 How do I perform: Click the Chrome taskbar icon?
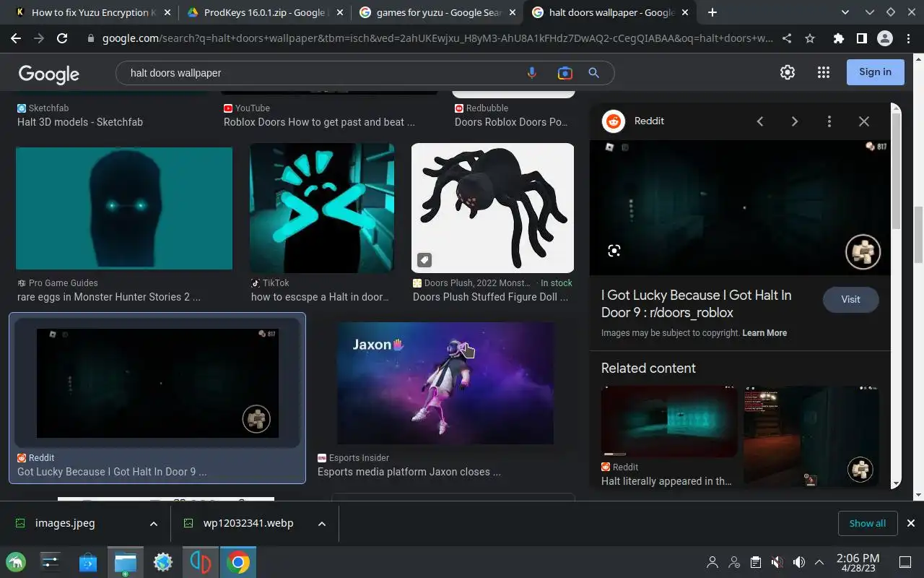pos(238,562)
